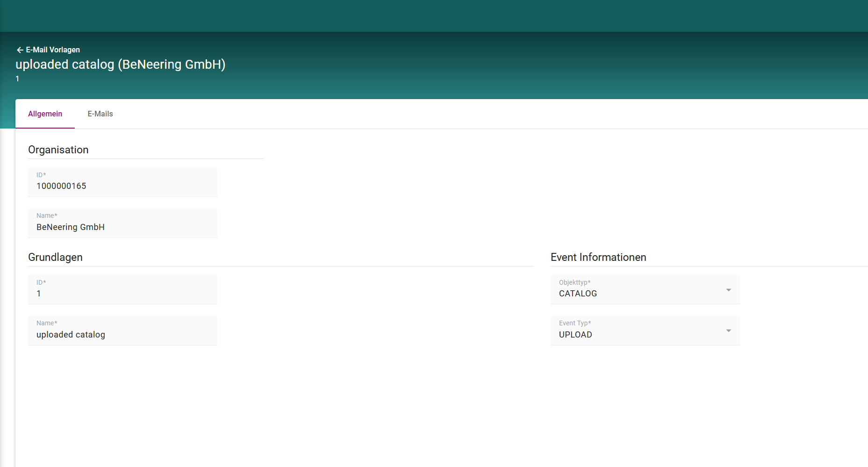Viewport: 868px width, 467px height.
Task: Click the Event Informationen section heading
Action: click(598, 257)
